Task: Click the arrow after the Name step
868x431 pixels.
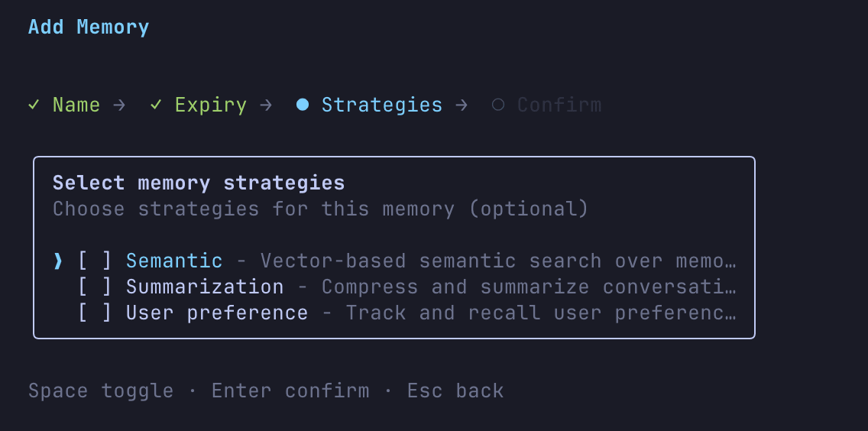Action: coord(118,105)
